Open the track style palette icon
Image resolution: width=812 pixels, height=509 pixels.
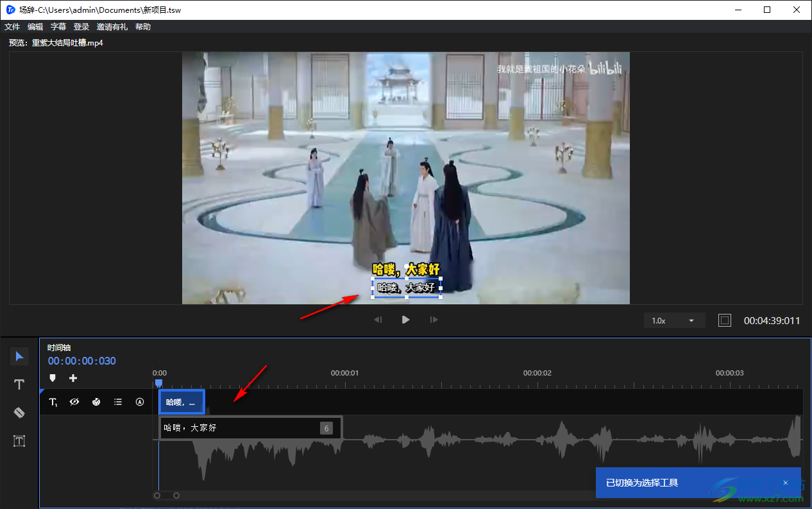click(x=96, y=402)
